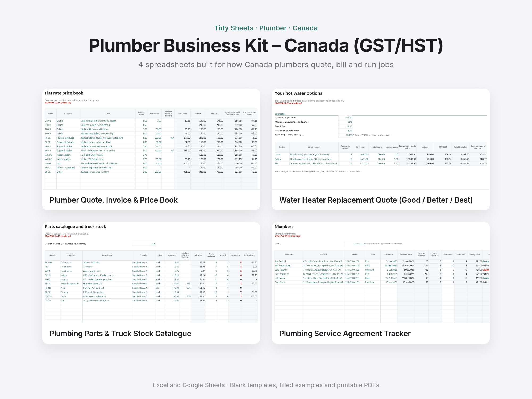Image resolution: width=532 pixels, height=399 pixels.
Task: Click the 'Plumbing Parts & Truck Stock Catalogue' card title
Action: [x=120, y=334]
